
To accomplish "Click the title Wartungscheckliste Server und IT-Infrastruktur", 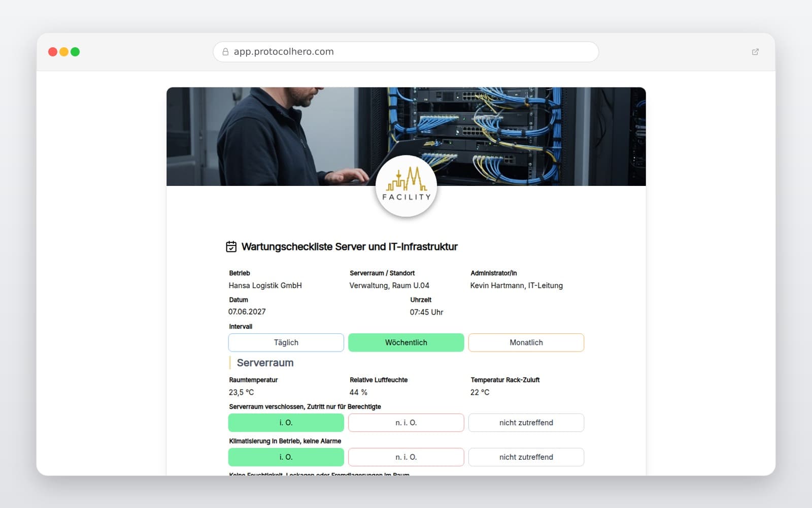I will coord(350,247).
